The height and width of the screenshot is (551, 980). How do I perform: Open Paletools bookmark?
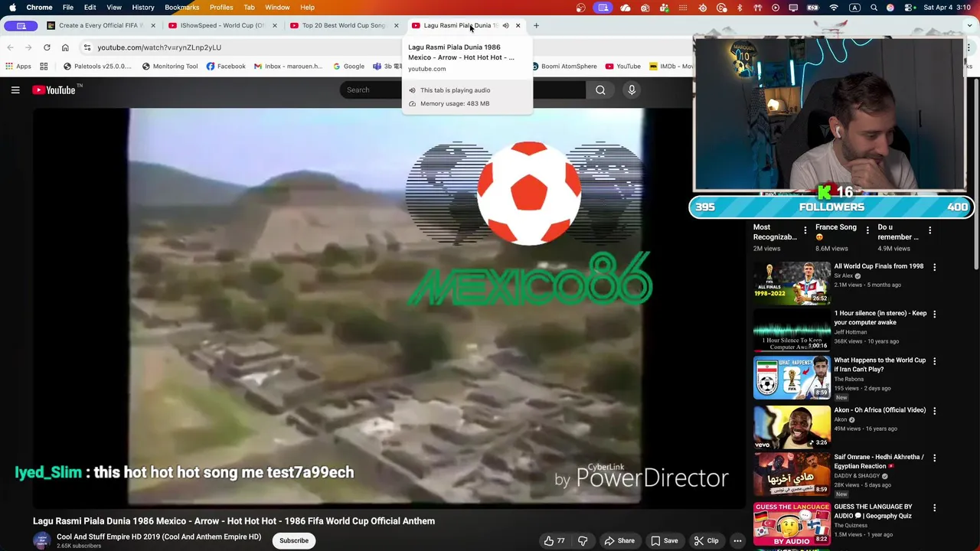(97, 67)
